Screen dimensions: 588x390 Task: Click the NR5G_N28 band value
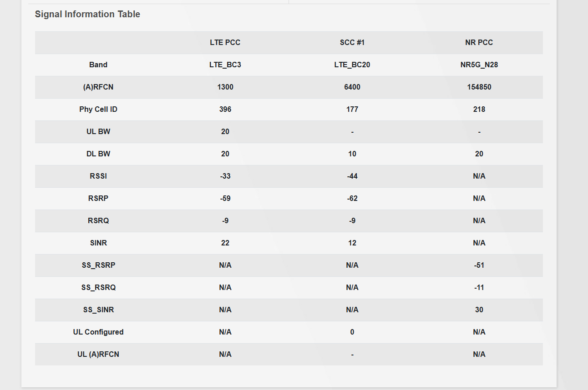479,65
